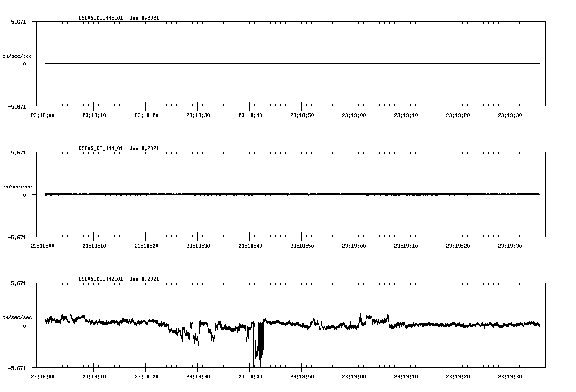
Task: Click the 23:18:20 time label under HNZ chart
Action: pyautogui.click(x=146, y=376)
